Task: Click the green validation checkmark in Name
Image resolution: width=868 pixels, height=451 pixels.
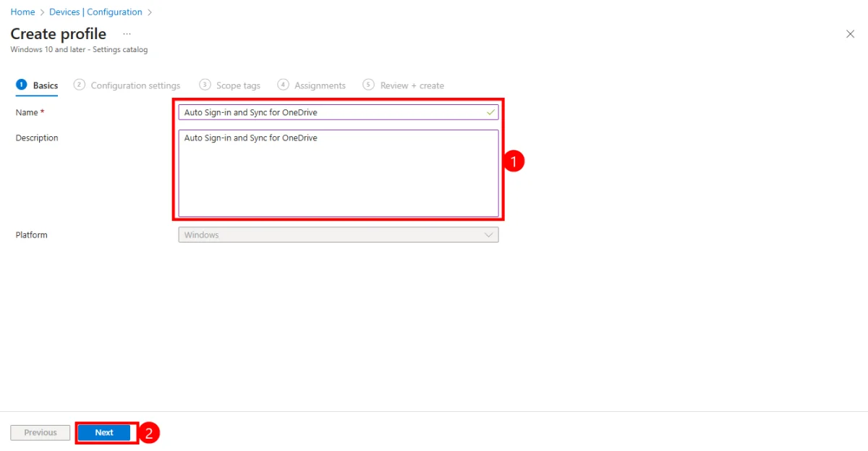Action: coord(491,112)
